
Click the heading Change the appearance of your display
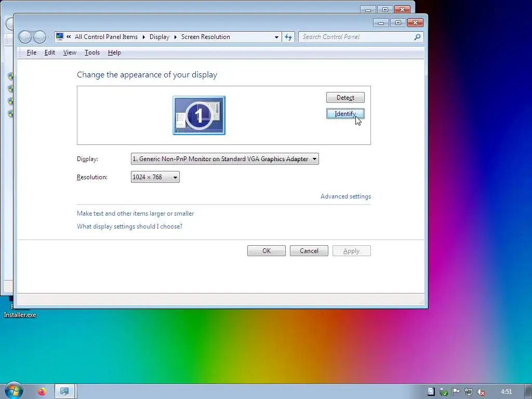click(147, 75)
